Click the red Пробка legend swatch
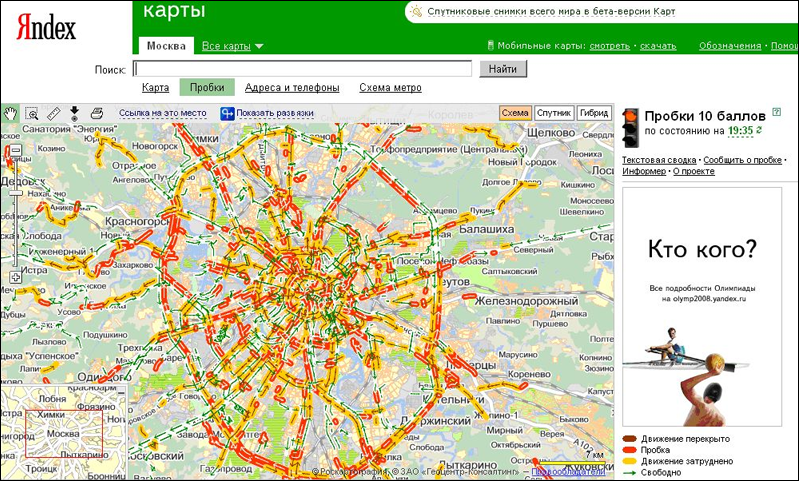Image resolution: width=799 pixels, height=481 pixels. click(630, 450)
